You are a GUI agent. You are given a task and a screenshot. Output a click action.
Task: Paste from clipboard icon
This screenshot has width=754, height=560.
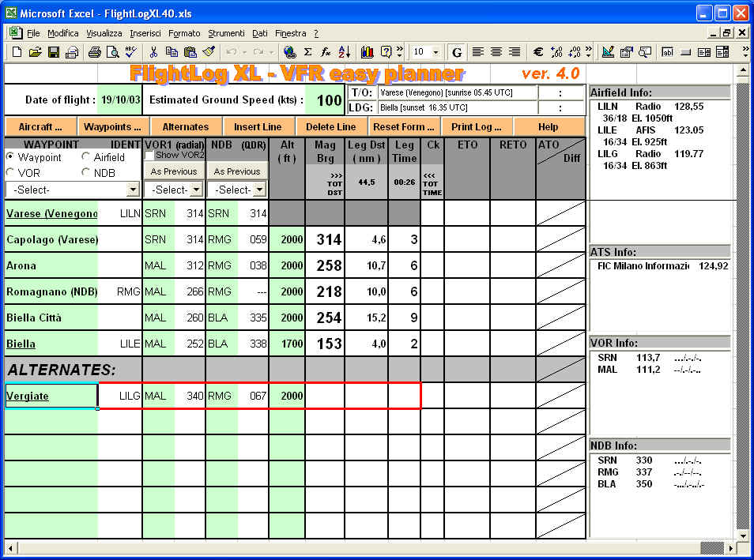tap(190, 52)
